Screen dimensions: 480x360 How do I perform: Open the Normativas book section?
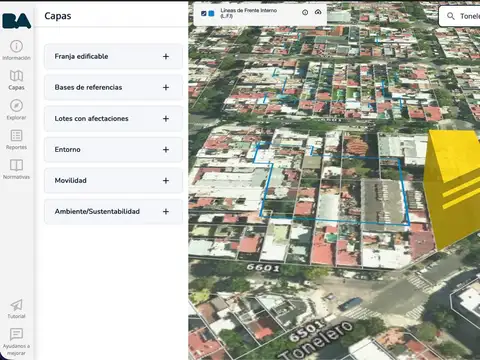click(x=16, y=169)
